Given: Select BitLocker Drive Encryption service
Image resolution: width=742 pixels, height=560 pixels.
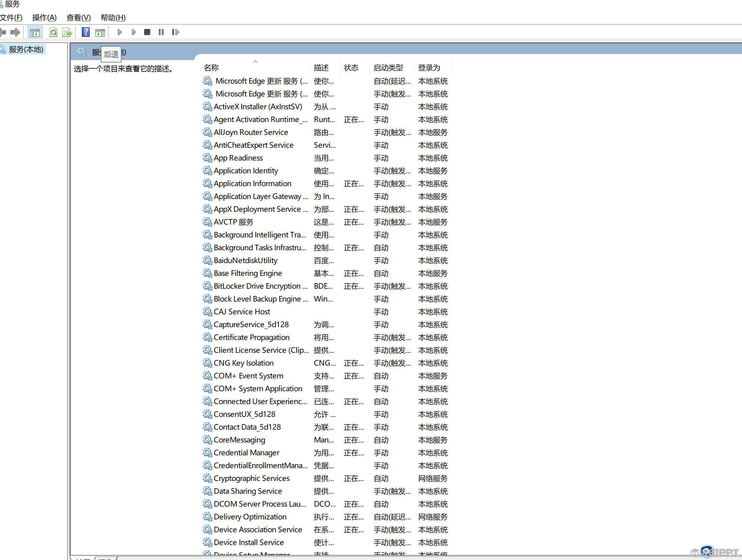Looking at the screenshot, I should click(326, 286).
